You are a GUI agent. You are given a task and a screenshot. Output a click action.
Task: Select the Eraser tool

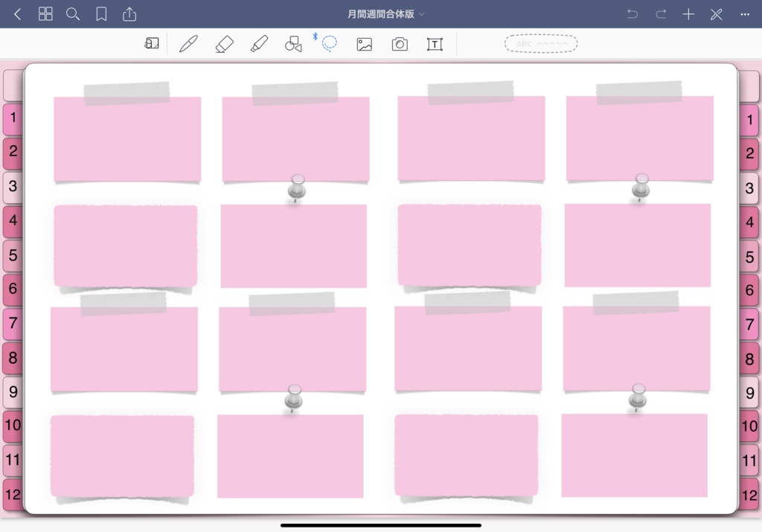[224, 44]
